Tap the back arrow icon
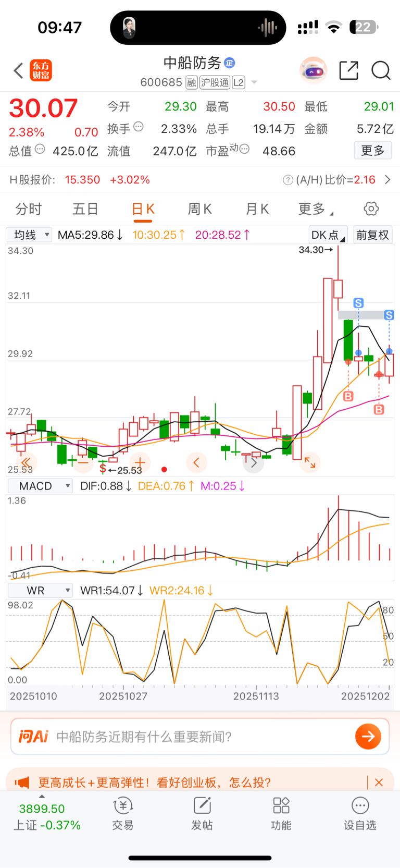 pyautogui.click(x=19, y=70)
